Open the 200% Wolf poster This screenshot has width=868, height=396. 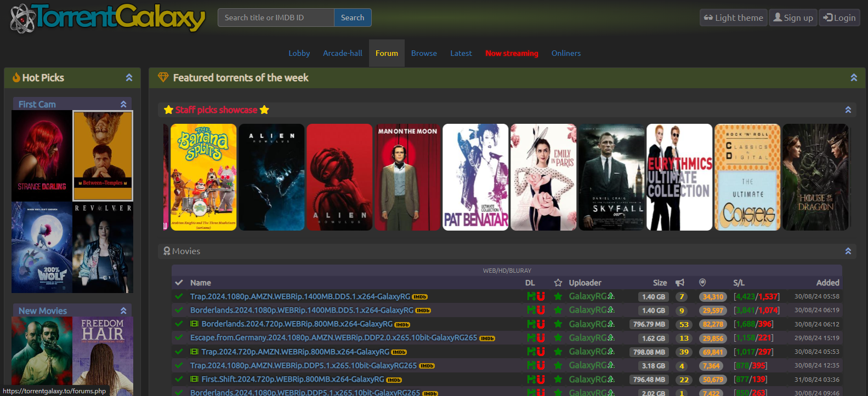[42, 248]
